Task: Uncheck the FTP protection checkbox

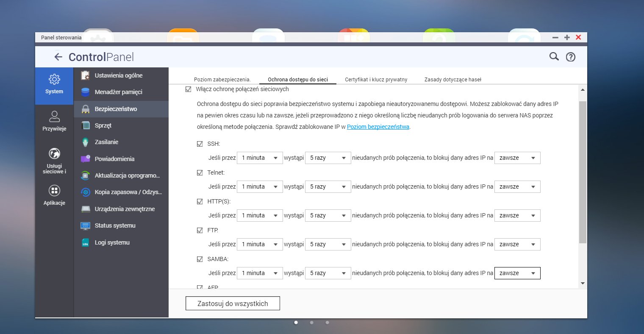Action: (x=200, y=231)
